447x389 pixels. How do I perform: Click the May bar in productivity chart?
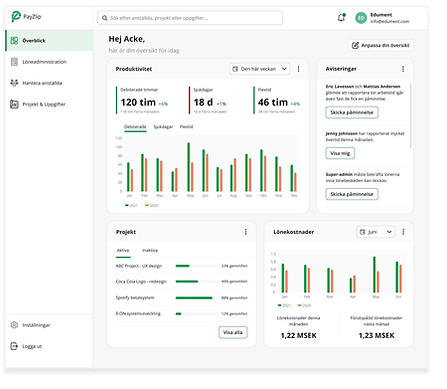click(x=190, y=167)
